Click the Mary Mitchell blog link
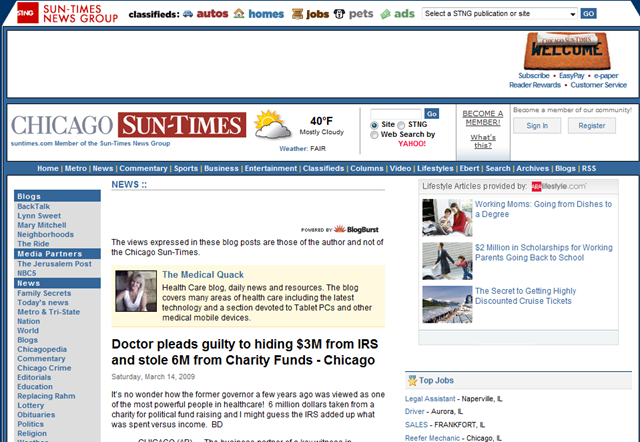Viewport: 640px width, 442px height. 42,225
